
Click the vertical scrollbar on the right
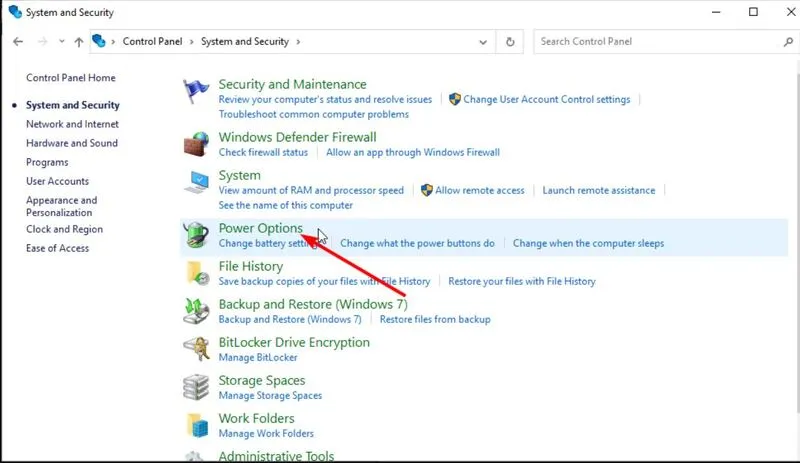[796, 245]
